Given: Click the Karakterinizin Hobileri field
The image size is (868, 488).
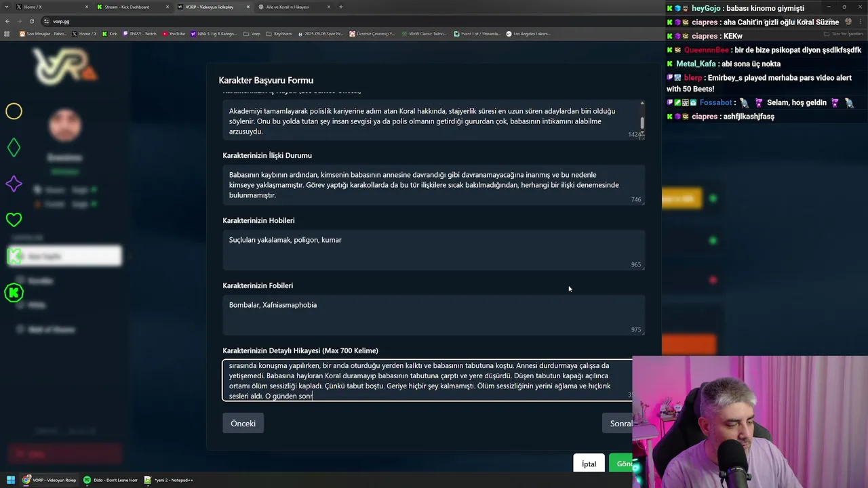Looking at the screenshot, I should coord(433,249).
